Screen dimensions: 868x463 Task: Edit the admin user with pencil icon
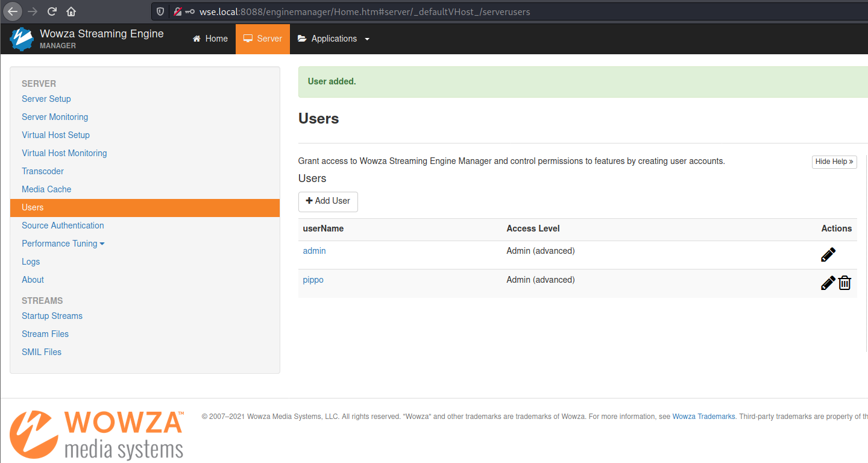(x=828, y=255)
